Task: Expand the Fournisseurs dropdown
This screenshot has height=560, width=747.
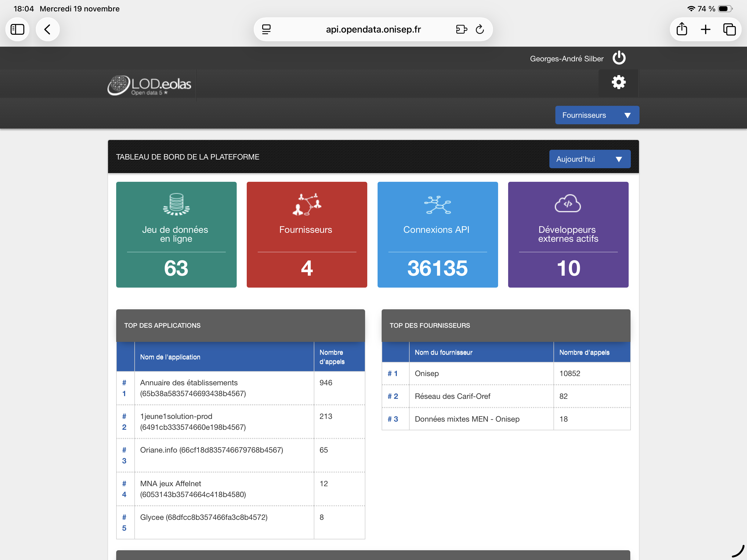Action: click(x=597, y=115)
